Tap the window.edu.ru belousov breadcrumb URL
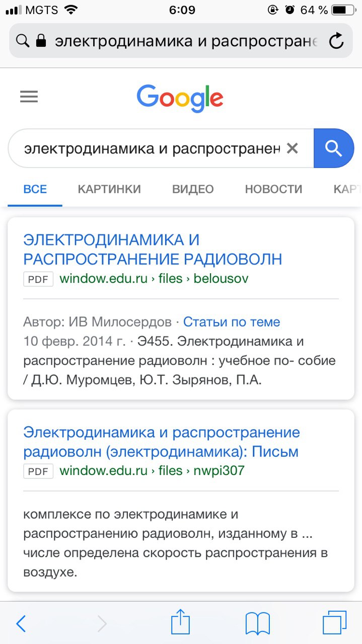362x644 pixels. (154, 278)
